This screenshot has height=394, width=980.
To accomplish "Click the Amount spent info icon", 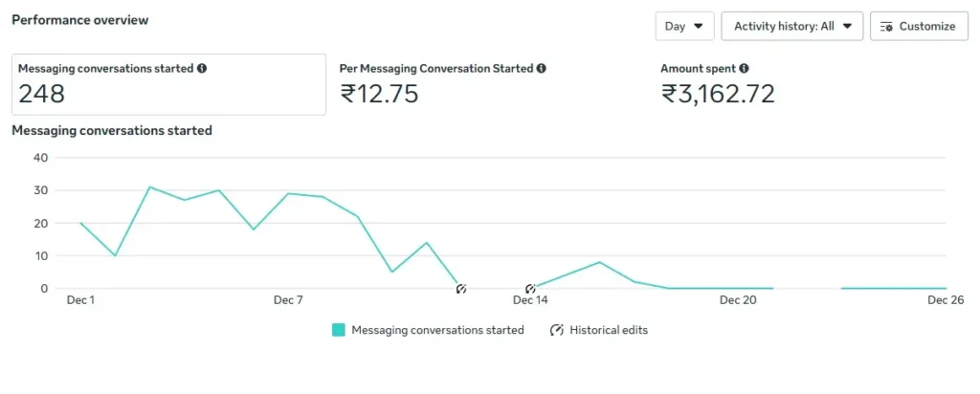I will click(x=744, y=69).
